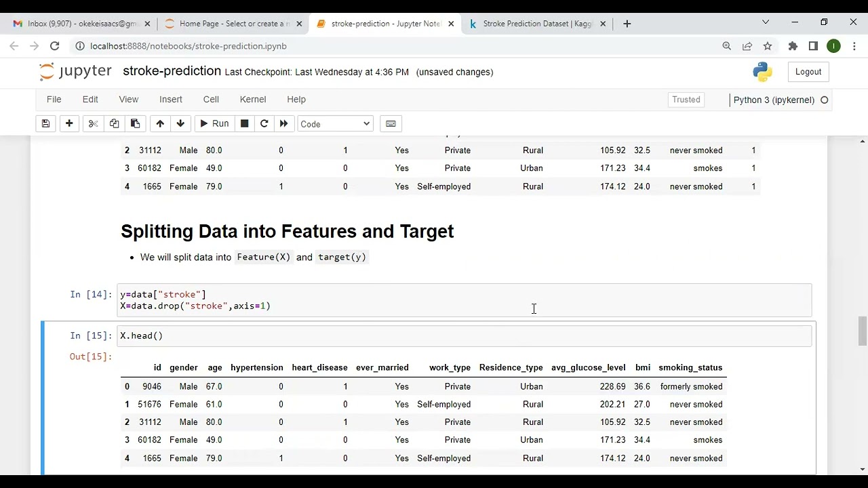The width and height of the screenshot is (868, 488).
Task: Click the Trusted notebook indicator
Action: pyautogui.click(x=686, y=100)
